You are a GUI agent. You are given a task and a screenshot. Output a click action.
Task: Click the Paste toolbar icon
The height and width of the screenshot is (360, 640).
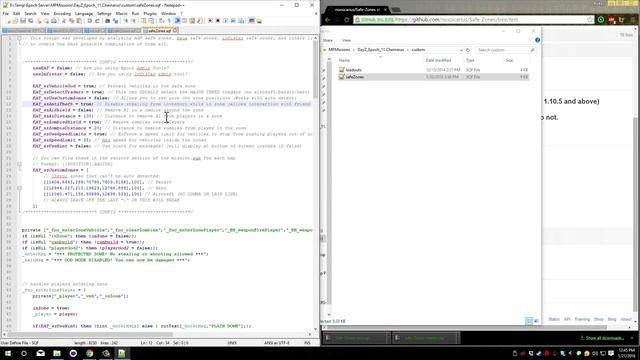pyautogui.click(x=79, y=20)
